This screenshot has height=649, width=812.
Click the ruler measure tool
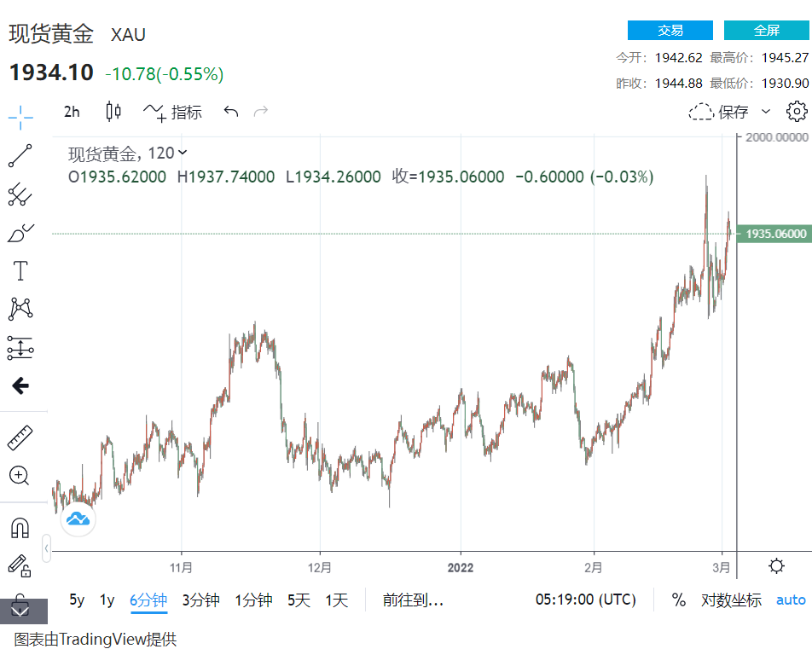[20, 437]
